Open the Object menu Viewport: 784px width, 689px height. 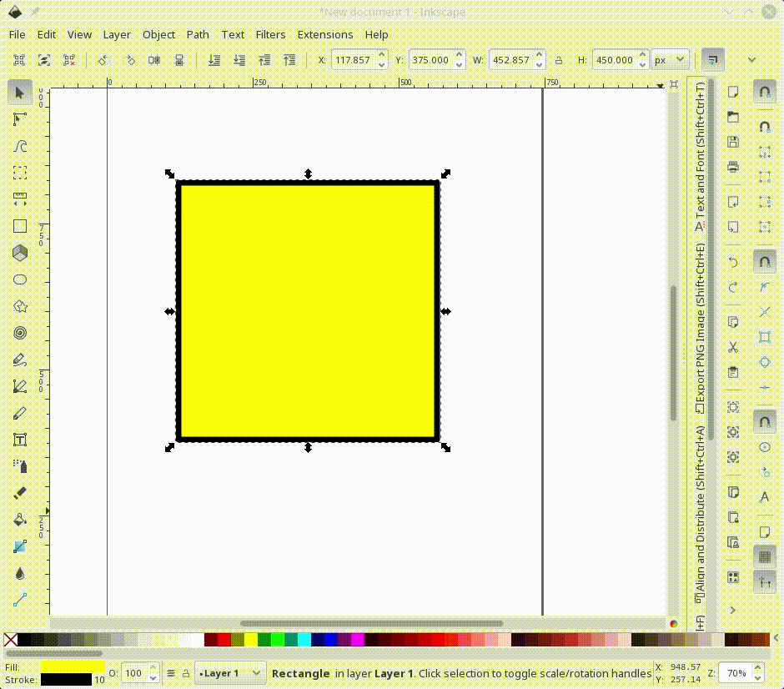(158, 34)
